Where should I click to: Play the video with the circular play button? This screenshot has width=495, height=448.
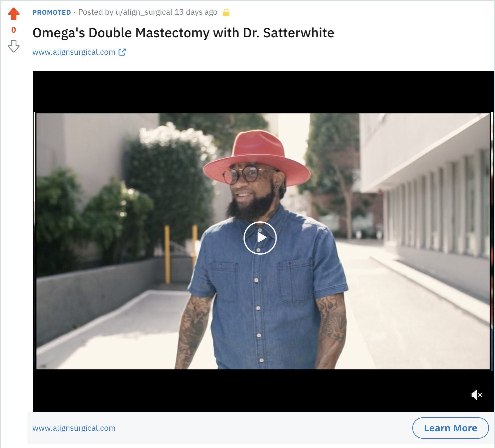point(260,238)
